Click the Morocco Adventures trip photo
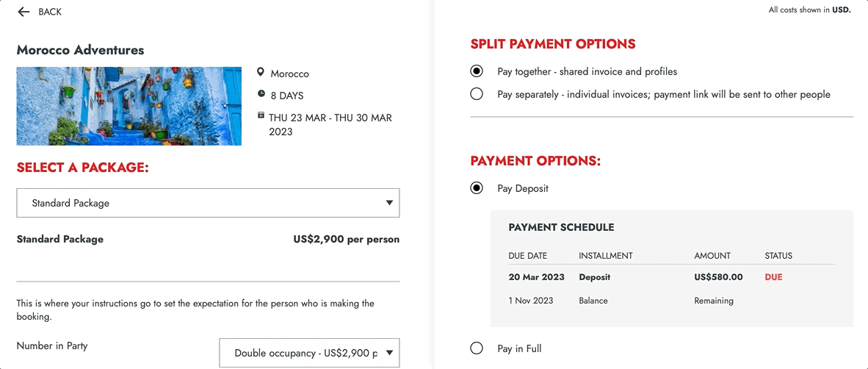 point(129,107)
